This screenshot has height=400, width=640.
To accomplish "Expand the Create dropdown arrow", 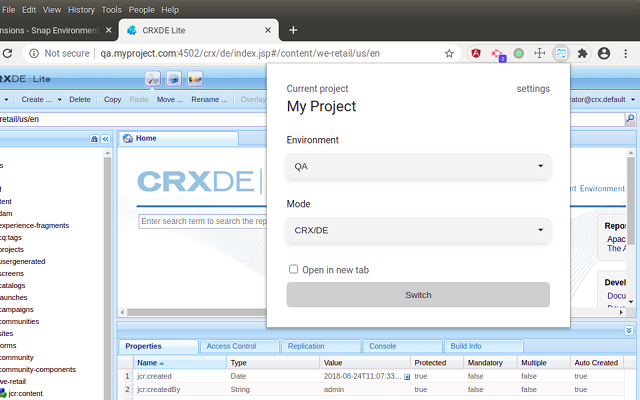I will 60,100.
